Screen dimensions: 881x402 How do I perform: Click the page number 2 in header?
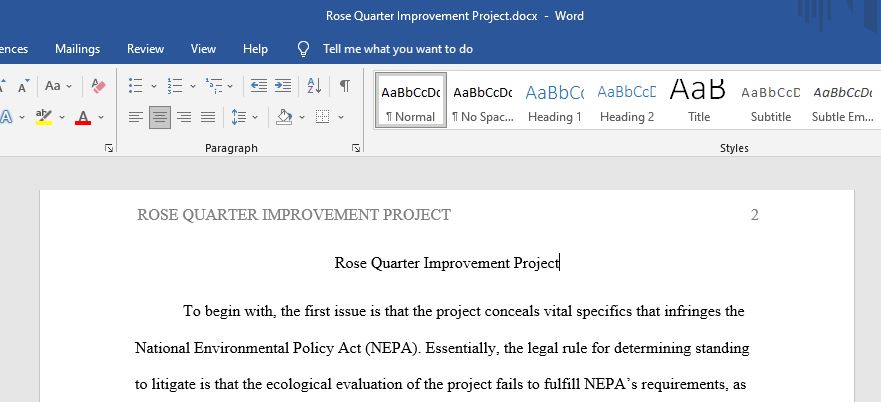point(755,215)
